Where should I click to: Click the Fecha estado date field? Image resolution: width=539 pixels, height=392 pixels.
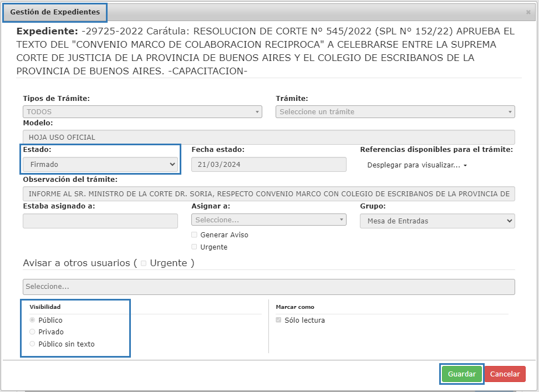[x=268, y=164]
